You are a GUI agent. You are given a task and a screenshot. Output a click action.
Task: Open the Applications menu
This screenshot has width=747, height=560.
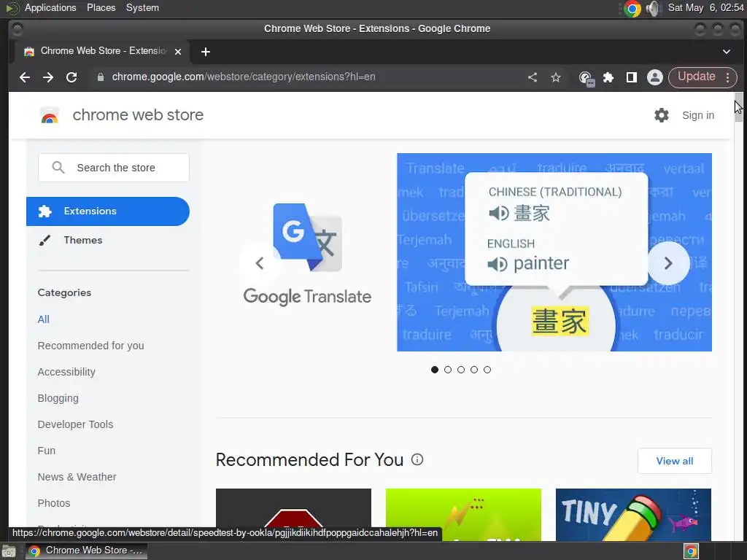pyautogui.click(x=50, y=7)
